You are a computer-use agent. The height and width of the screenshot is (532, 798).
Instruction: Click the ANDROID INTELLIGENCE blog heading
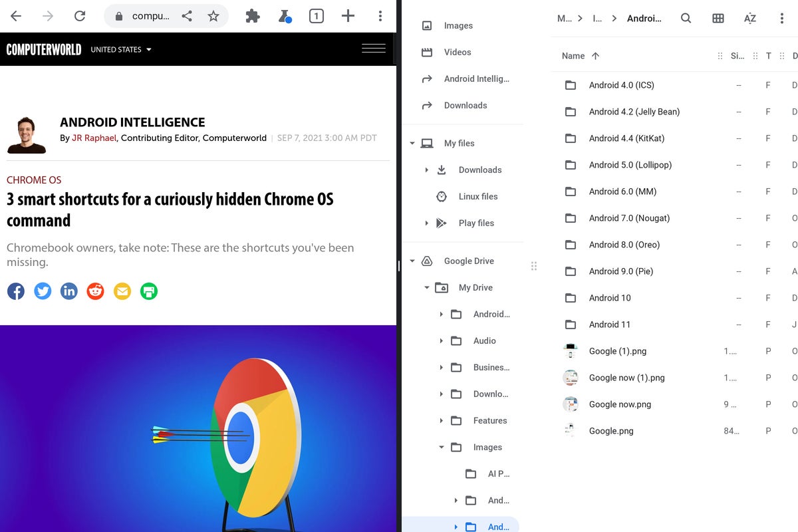click(132, 122)
